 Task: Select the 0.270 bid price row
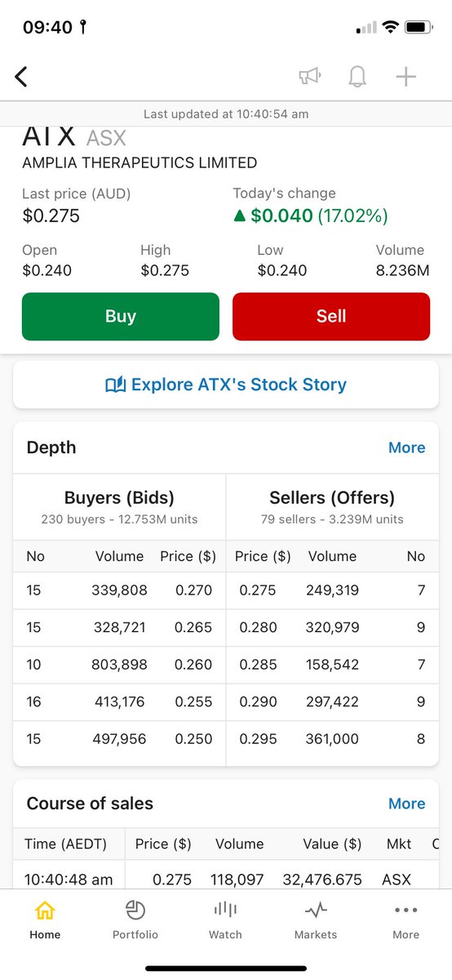click(119, 590)
